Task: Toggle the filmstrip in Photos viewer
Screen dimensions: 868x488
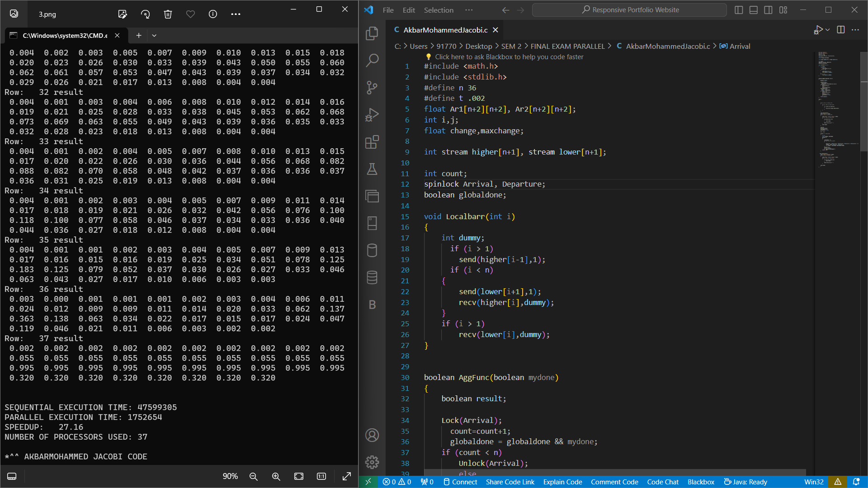Action: pos(12,476)
